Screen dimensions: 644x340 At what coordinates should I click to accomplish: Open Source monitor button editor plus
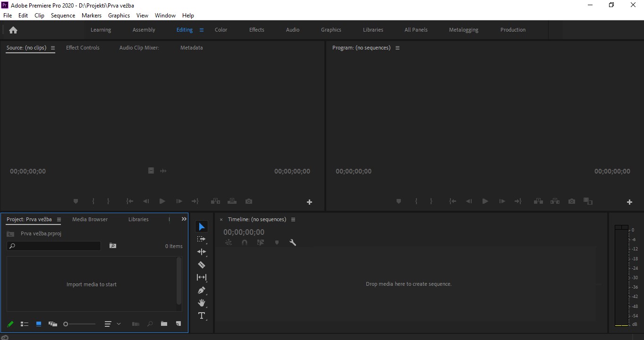(310, 202)
